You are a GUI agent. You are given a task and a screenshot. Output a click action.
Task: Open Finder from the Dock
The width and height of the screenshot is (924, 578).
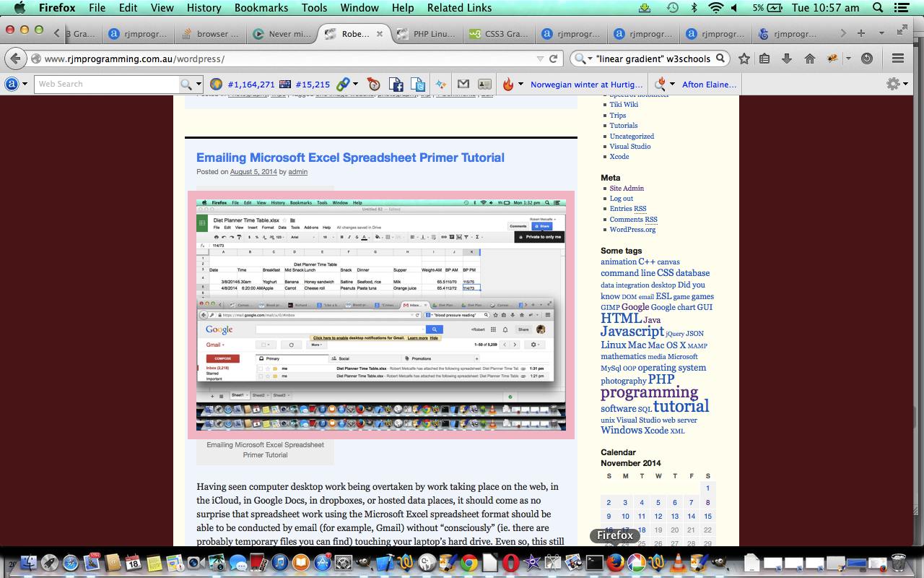click(29, 562)
